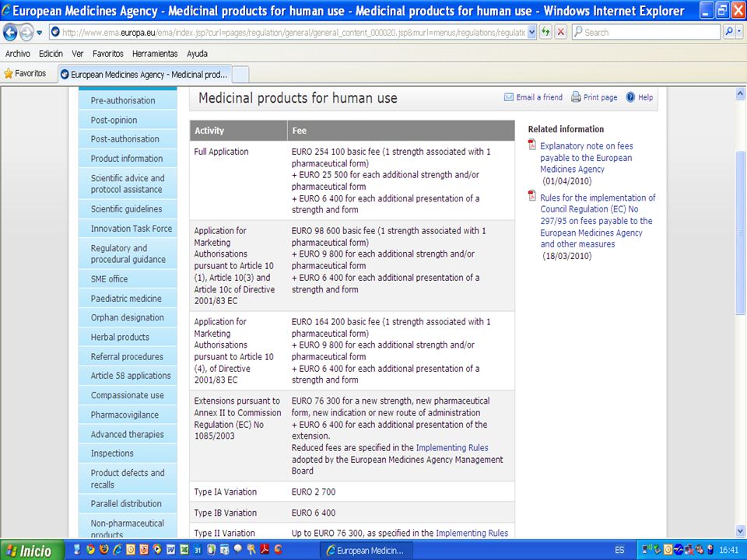Screen dimensions: 747x560
Task: Click the Favoritos star icon
Action: pyautogui.click(x=8, y=73)
